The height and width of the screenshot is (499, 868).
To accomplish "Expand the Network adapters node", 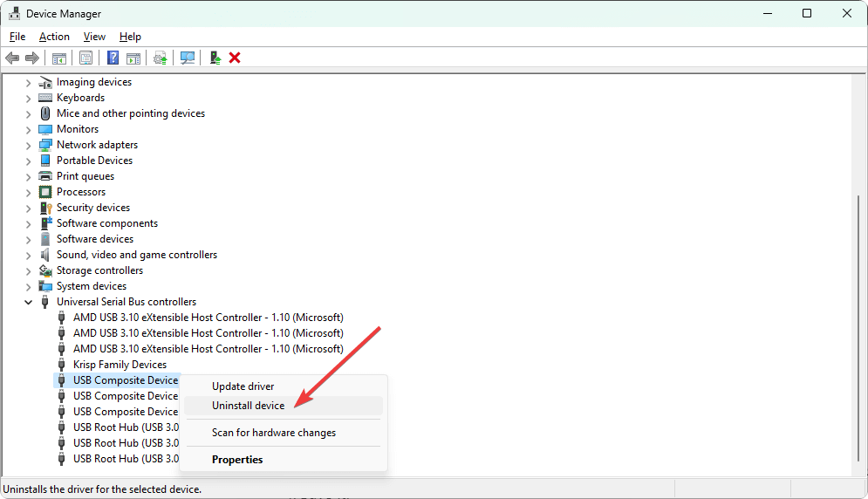I will 28,146.
